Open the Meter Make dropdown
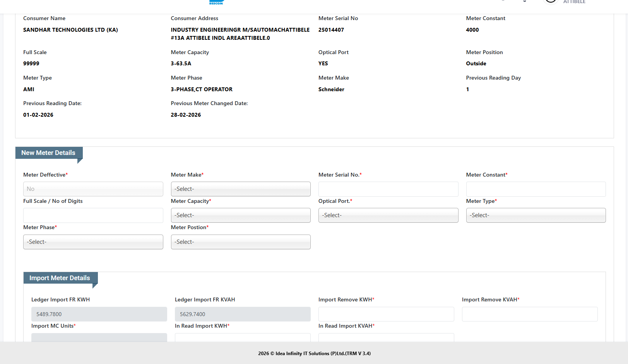 (240, 189)
